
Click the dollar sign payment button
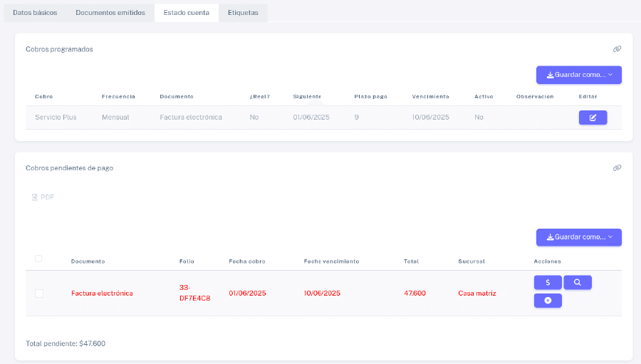tap(548, 282)
